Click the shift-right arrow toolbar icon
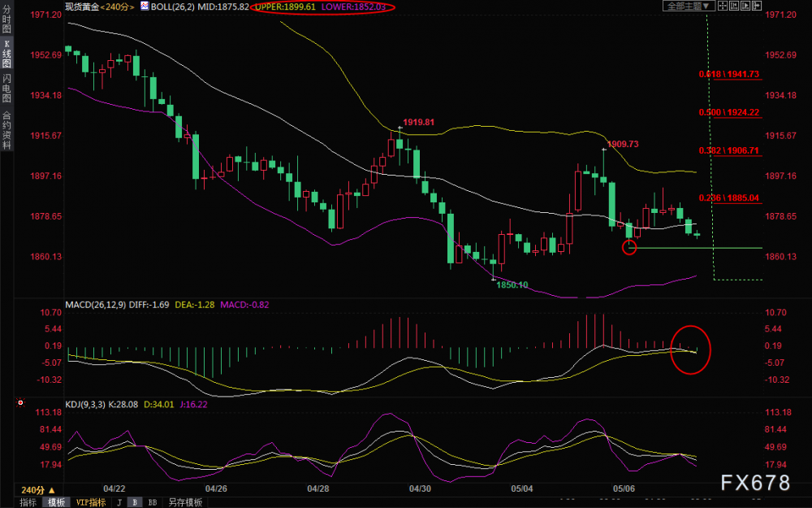This screenshot has height=508, width=812. (x=757, y=6)
